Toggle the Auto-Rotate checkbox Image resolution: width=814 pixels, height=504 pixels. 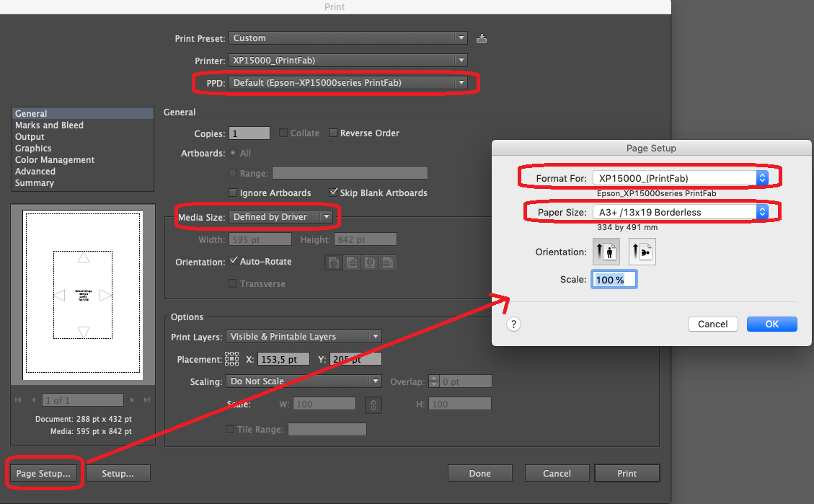[233, 261]
